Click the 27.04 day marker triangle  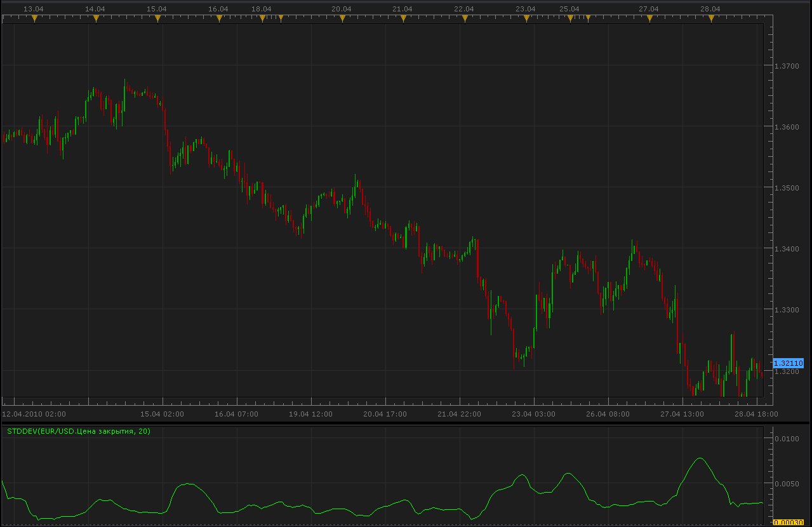click(649, 18)
